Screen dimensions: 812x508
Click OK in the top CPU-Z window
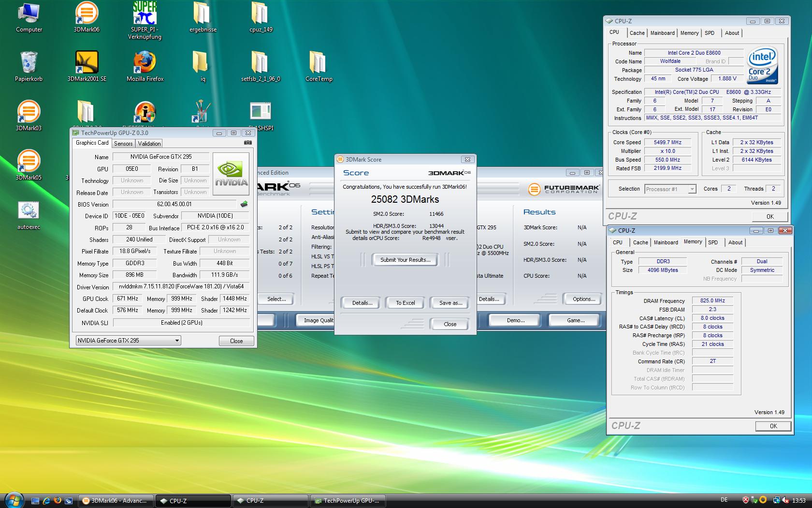point(770,217)
